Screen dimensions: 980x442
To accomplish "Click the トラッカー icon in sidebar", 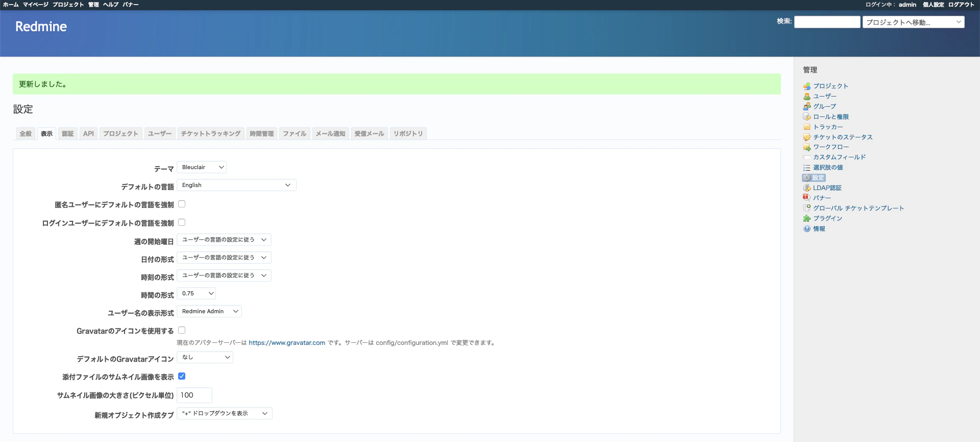I will [806, 127].
